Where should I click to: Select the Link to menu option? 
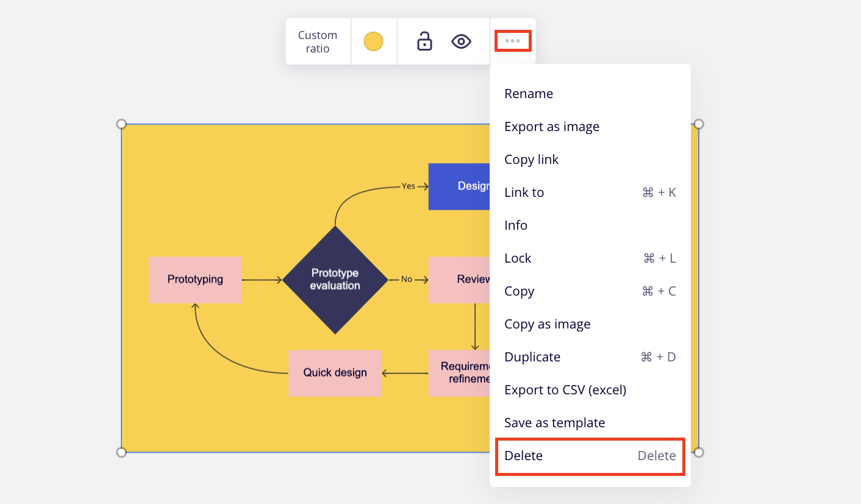[524, 193]
